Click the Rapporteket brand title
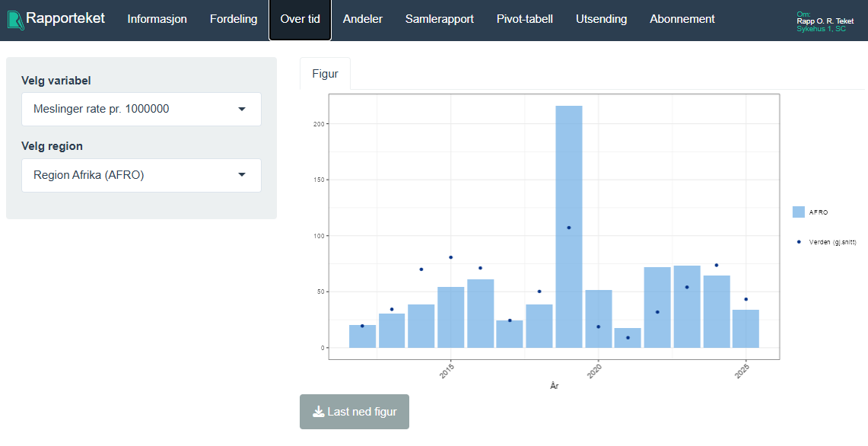This screenshot has height=446, width=868. (x=65, y=18)
